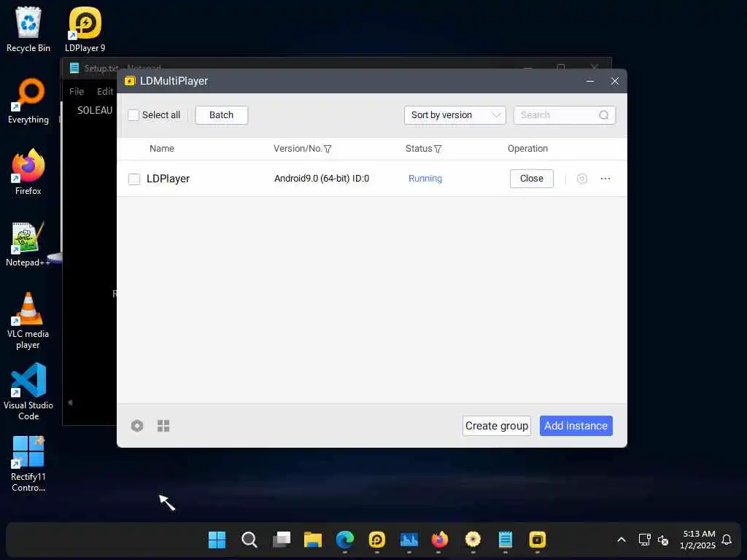This screenshot has height=560, width=747.
Task: Switch to grid view layout icon
Action: (163, 426)
